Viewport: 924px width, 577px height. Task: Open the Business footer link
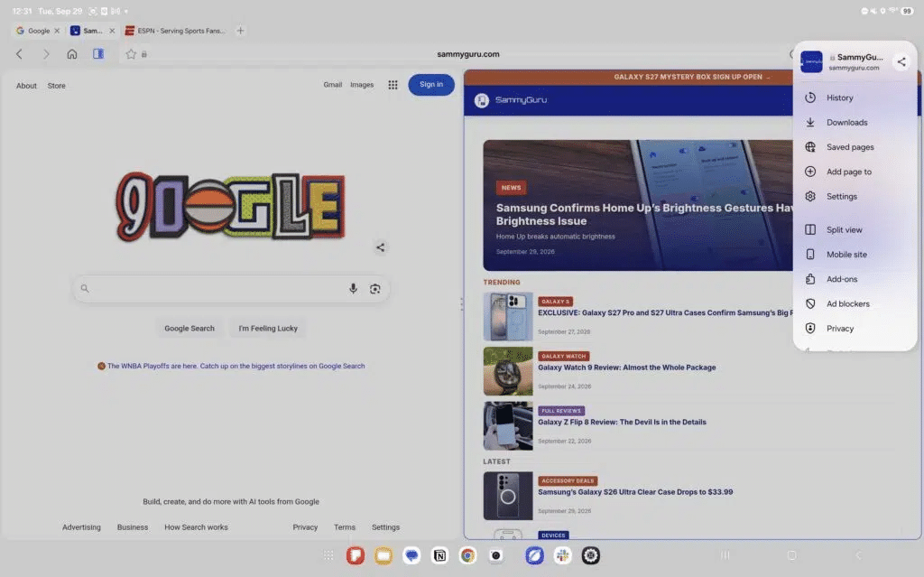(x=133, y=527)
